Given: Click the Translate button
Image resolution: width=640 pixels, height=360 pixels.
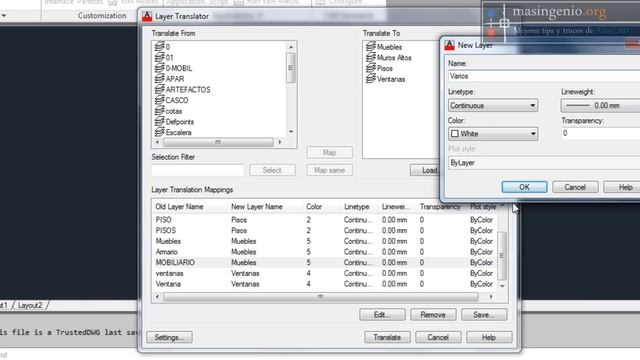Looking at the screenshot, I should pos(387,337).
